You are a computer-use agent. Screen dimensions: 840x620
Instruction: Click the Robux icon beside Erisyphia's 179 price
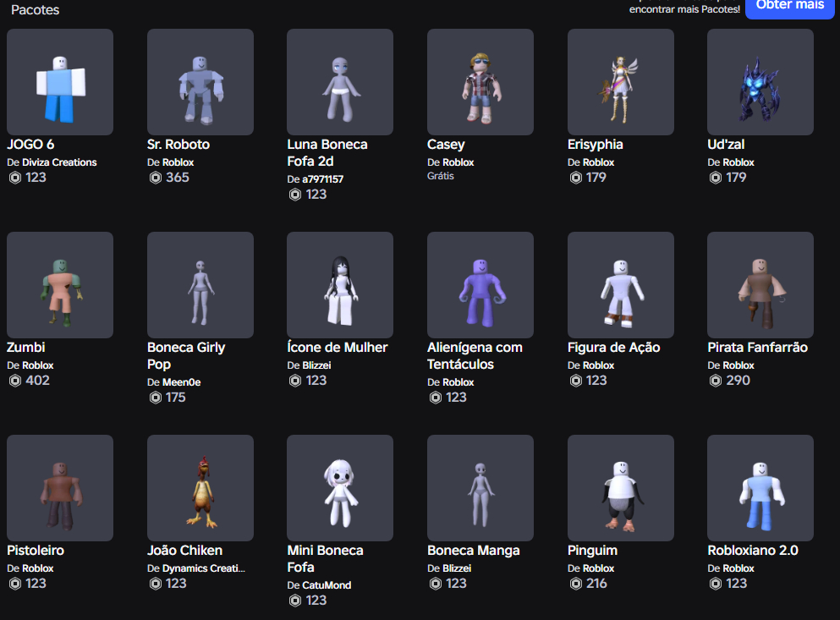point(576,178)
